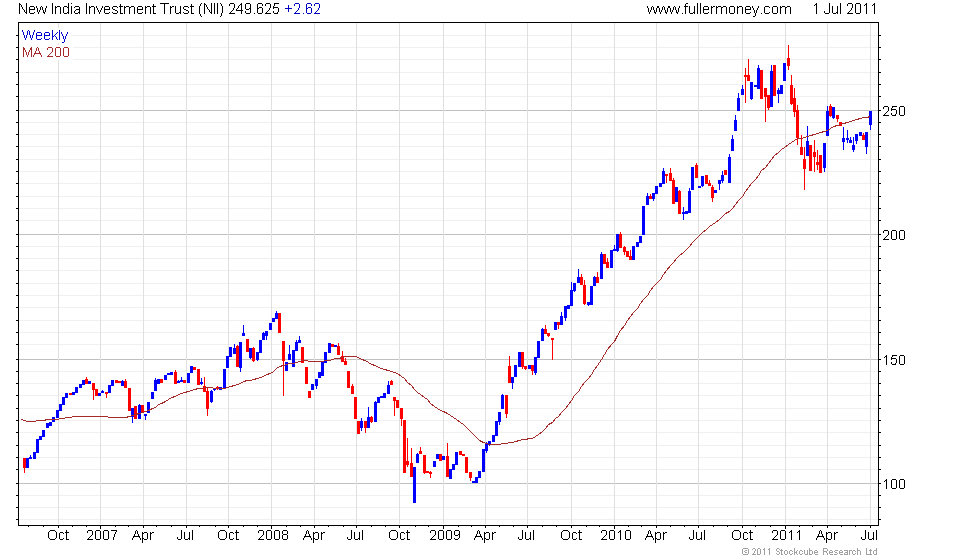Viewport: 960px width, 560px height.
Task: Click the +2.62 change value
Action: (302, 9)
